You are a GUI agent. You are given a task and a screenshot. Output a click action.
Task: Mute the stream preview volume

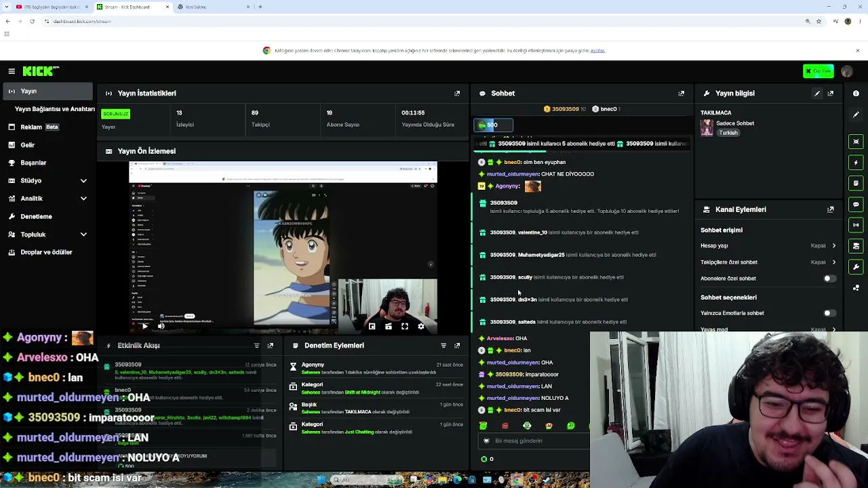click(161, 326)
